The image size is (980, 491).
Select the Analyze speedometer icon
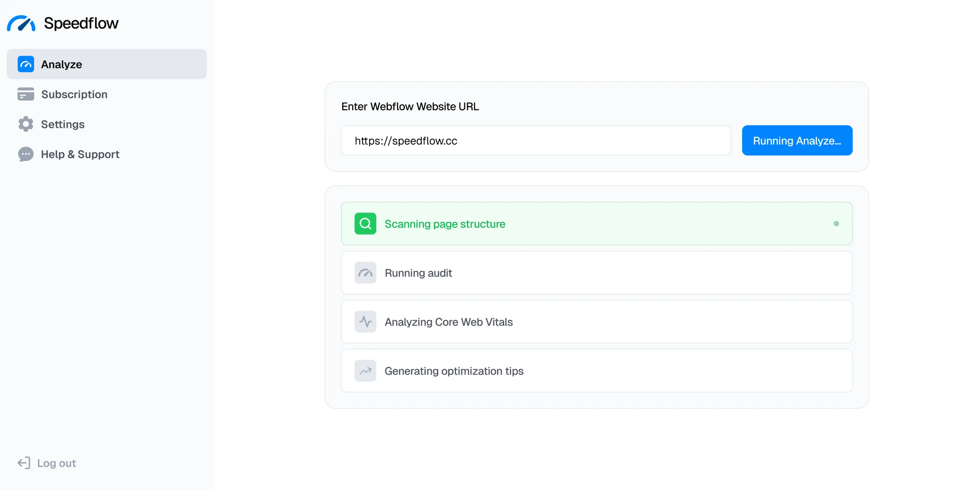click(25, 64)
